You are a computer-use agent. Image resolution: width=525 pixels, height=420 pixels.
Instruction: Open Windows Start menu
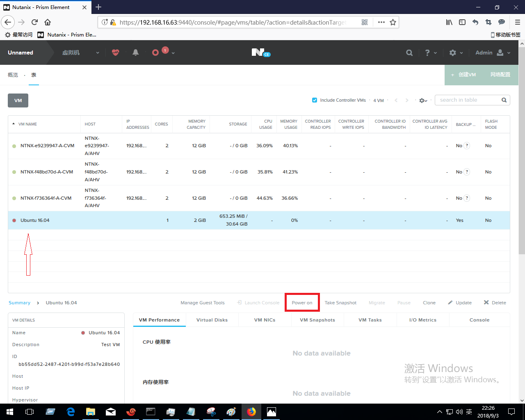point(10,411)
